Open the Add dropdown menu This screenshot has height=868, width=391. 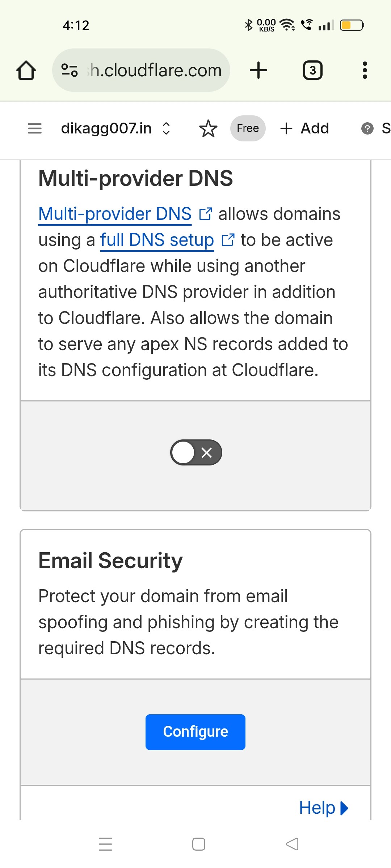point(305,128)
